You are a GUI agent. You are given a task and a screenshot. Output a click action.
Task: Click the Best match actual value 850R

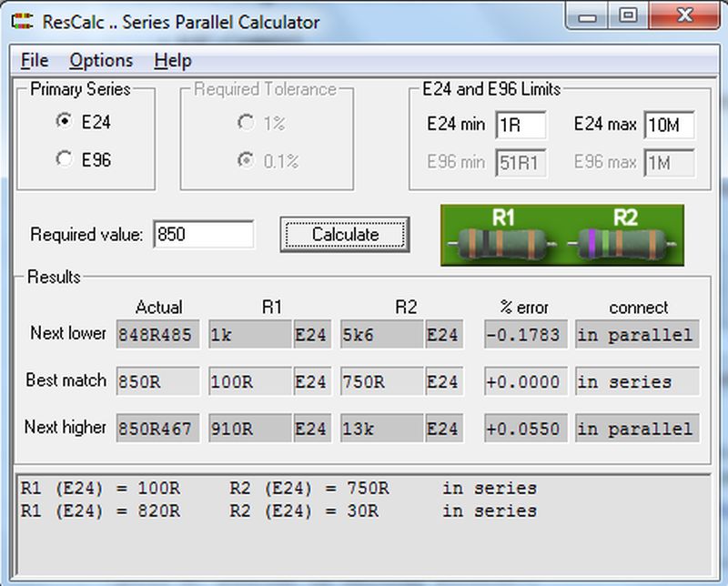click(x=157, y=381)
